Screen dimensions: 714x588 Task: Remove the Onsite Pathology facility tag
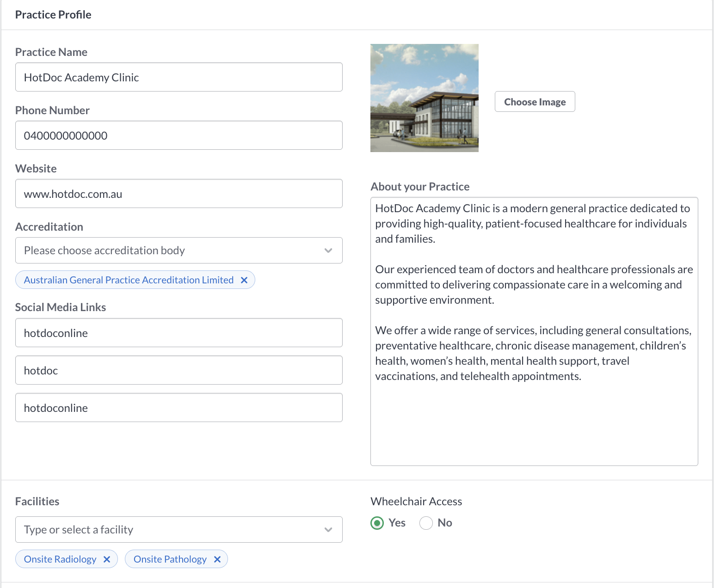(217, 559)
